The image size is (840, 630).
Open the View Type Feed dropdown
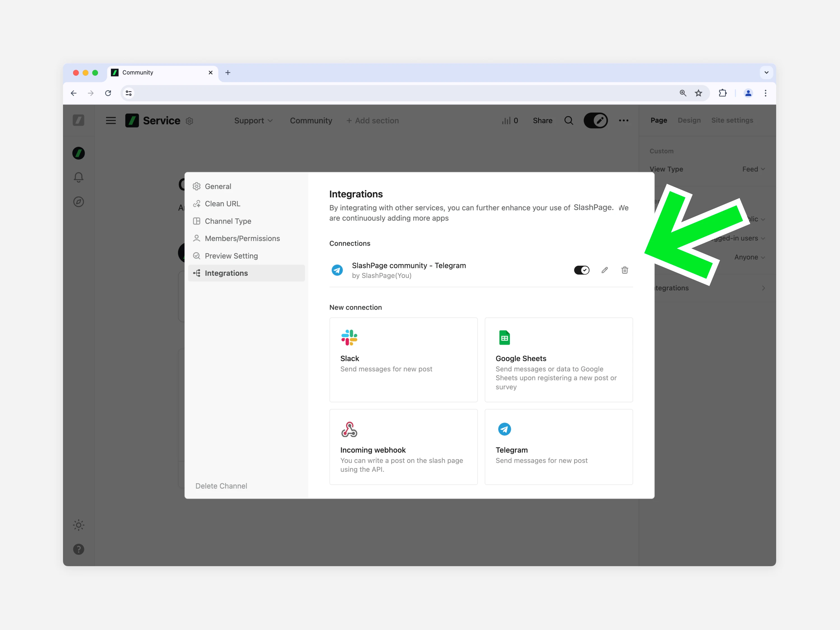click(753, 169)
